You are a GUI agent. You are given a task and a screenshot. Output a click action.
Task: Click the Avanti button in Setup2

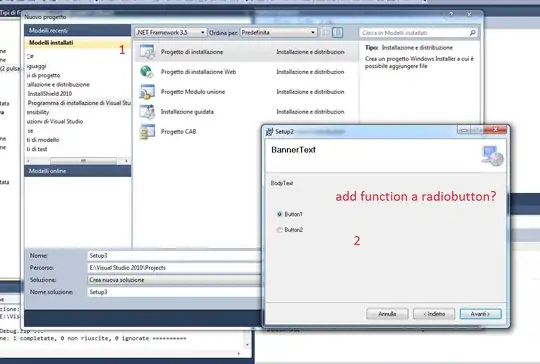tap(480, 314)
